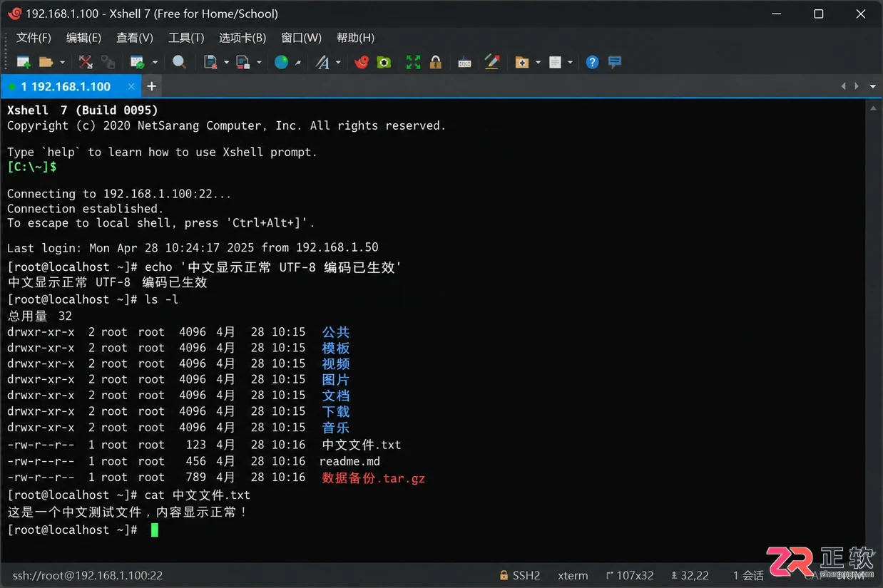Click the 图片 directory name
This screenshot has height=588, width=883.
(336, 379)
